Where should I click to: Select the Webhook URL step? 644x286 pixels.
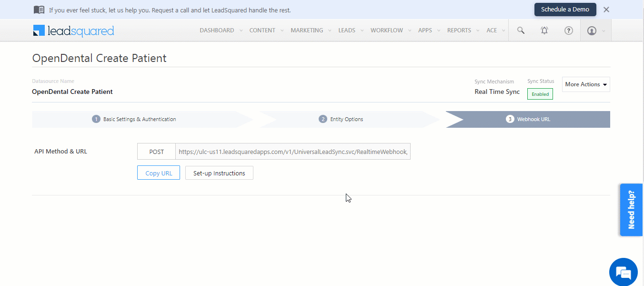528,119
